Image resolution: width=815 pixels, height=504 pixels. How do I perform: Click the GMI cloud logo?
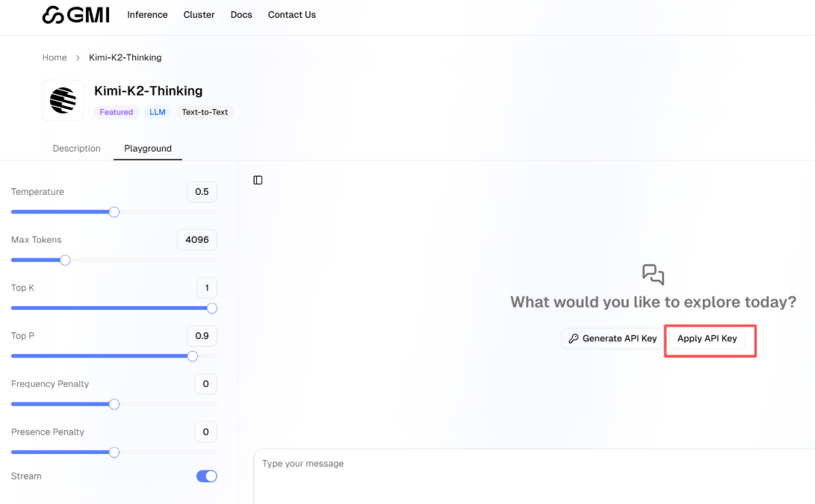click(x=76, y=14)
